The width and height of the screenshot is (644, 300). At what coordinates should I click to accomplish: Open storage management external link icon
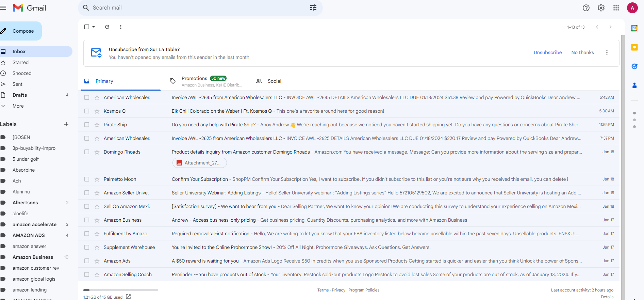pos(128,297)
